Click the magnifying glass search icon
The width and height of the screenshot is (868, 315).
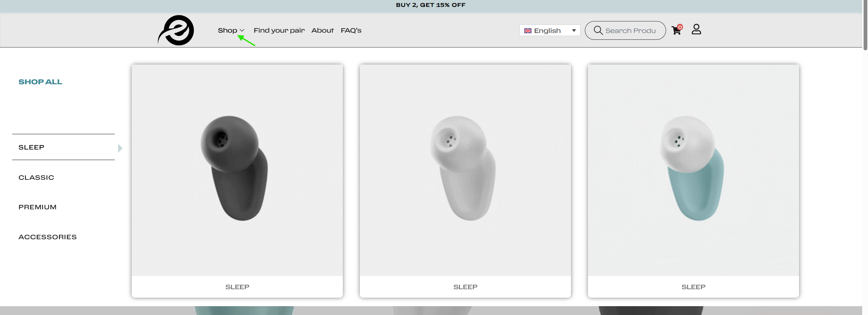pyautogui.click(x=598, y=30)
